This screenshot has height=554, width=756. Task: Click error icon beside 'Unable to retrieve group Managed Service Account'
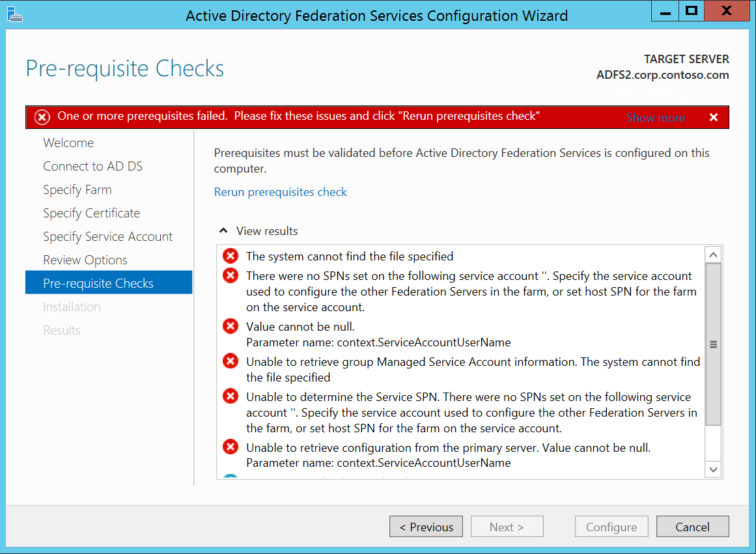231,361
